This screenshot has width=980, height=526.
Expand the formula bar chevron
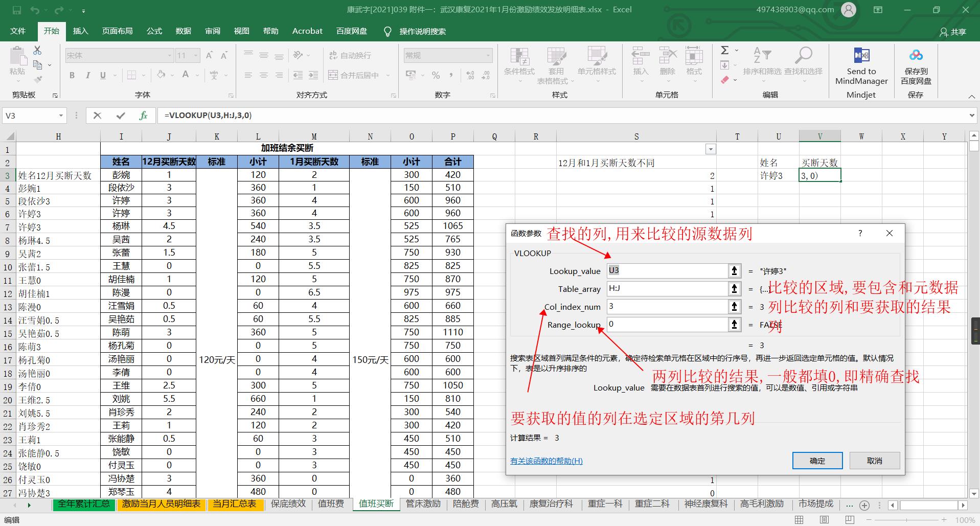click(972, 116)
